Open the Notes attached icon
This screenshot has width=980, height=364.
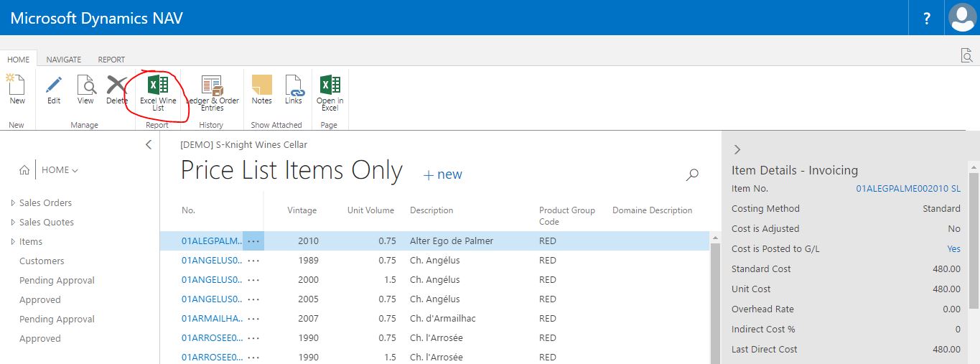pos(262,85)
